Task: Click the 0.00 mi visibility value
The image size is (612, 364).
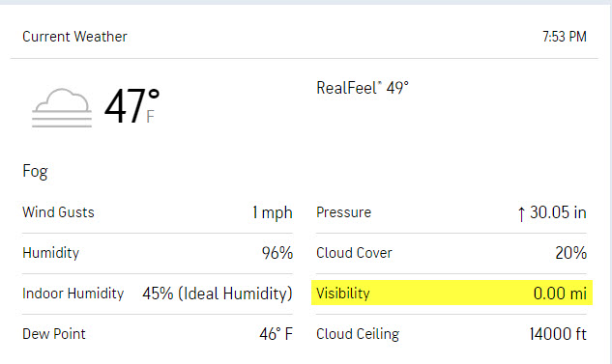Action: coord(560,294)
